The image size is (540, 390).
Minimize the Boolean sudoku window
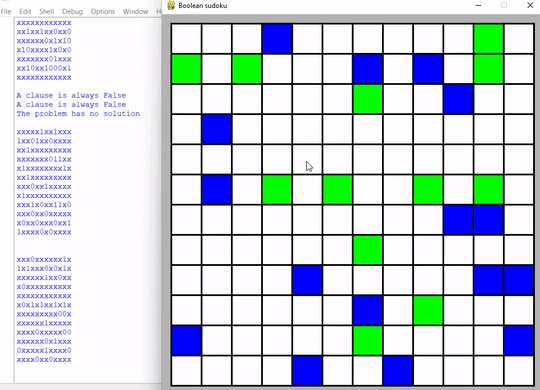[x=478, y=6]
